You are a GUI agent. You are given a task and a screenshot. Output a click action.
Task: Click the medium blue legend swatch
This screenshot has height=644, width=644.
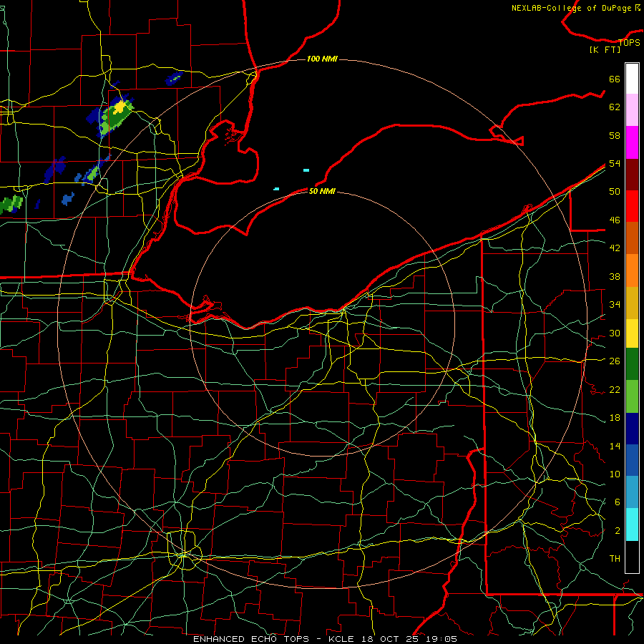[x=632, y=460]
